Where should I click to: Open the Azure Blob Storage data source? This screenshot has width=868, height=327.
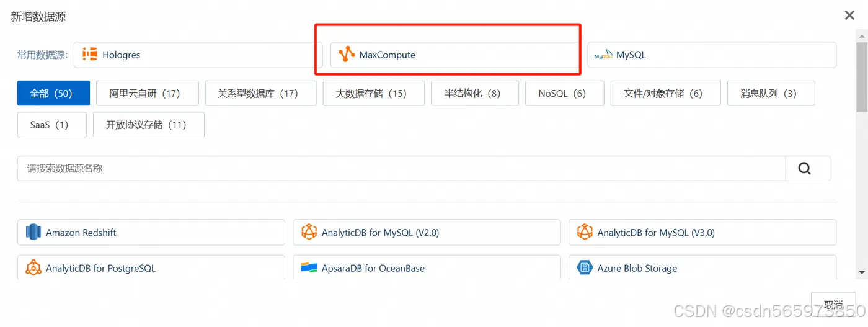coord(702,267)
